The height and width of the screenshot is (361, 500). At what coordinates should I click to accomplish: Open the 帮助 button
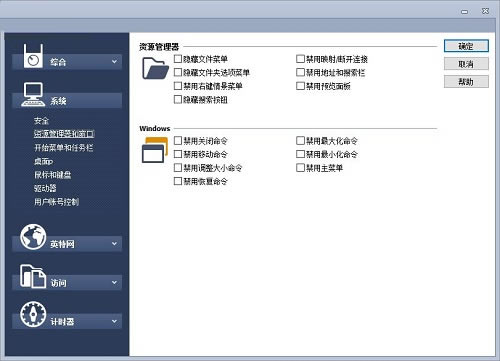coord(466,81)
